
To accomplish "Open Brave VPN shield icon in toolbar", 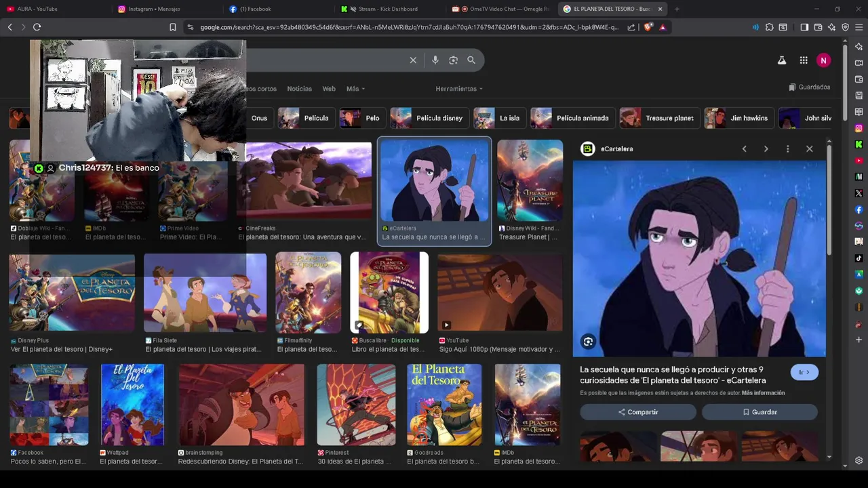I will pyautogui.click(x=845, y=27).
